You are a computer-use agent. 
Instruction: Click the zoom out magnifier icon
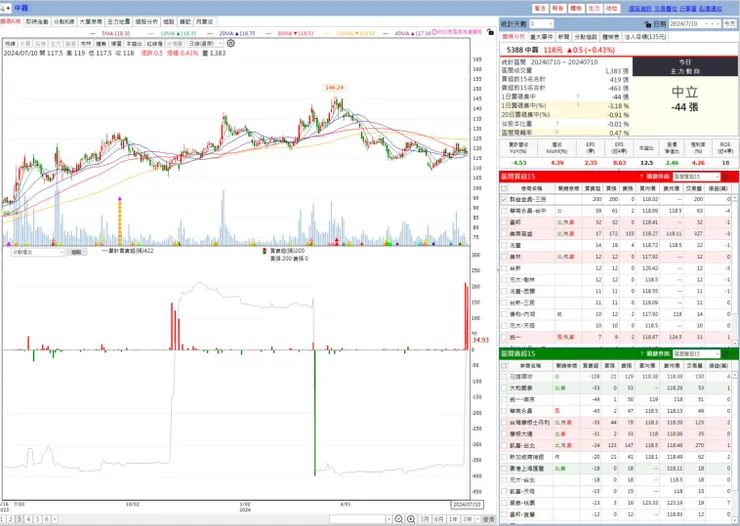point(399,519)
